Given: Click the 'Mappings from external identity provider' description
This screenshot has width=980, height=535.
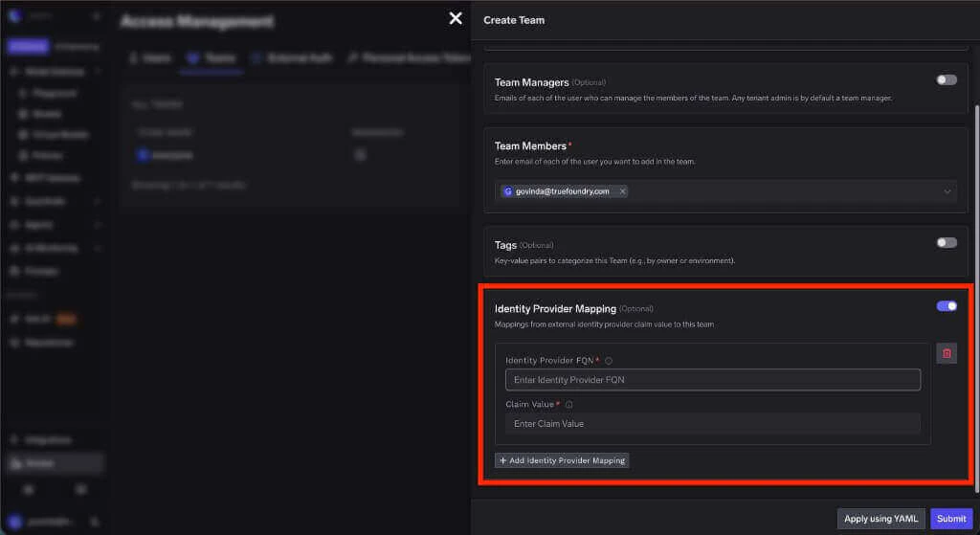Looking at the screenshot, I should point(604,324).
